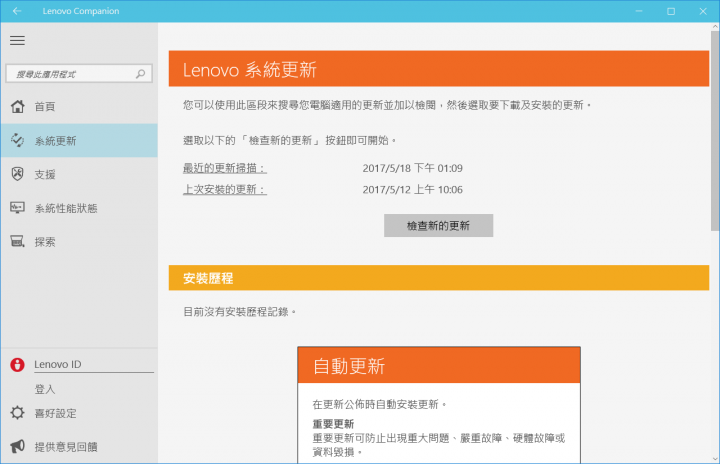720x464 pixels.
Task: Click the 系統性能狀態 monitor icon
Action: point(17,208)
